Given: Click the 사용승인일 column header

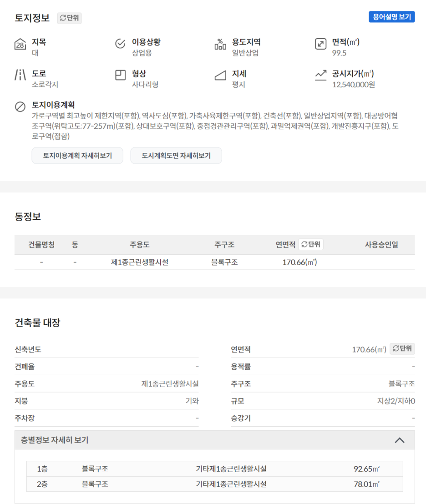Looking at the screenshot, I should pyautogui.click(x=382, y=245).
